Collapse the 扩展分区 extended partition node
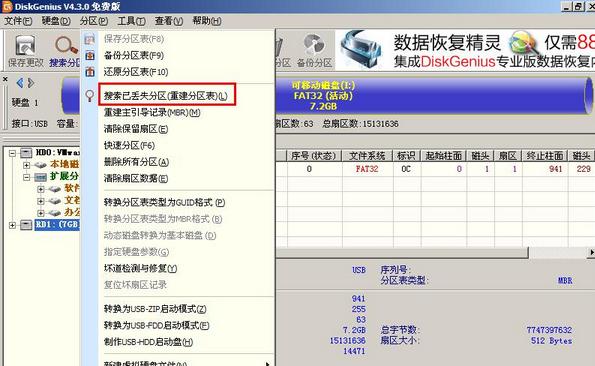Image resolution: width=595 pixels, height=366 pixels. point(27,177)
